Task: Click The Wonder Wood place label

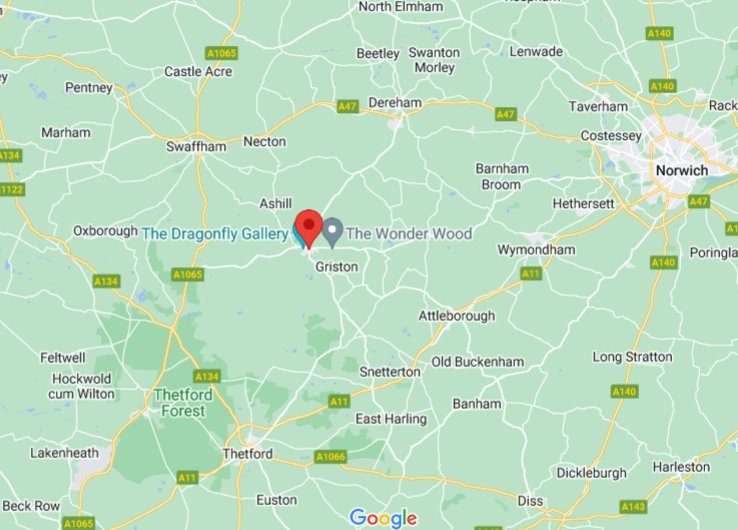Action: pyautogui.click(x=409, y=233)
